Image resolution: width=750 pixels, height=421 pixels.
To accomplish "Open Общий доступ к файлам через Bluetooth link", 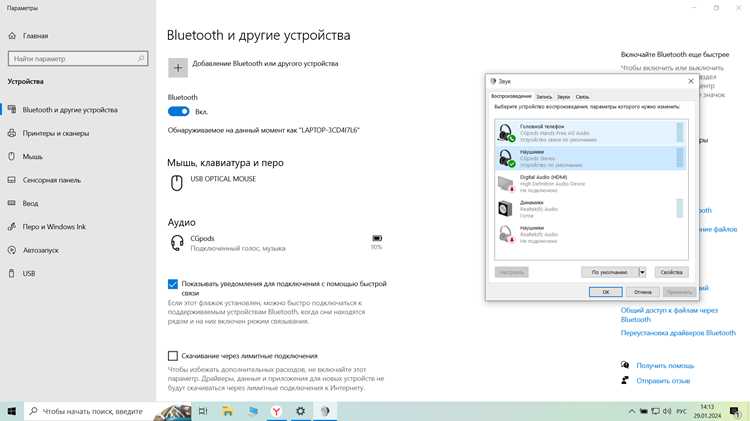I will click(669, 315).
